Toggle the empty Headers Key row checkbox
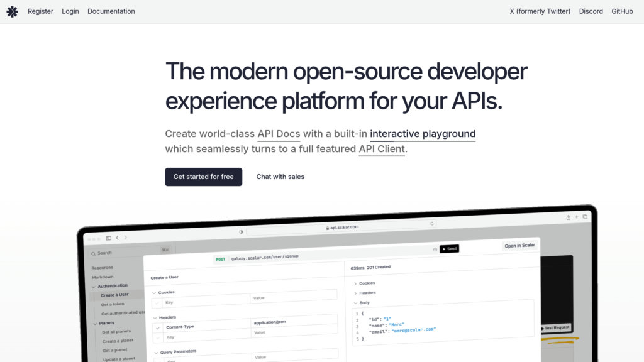The image size is (644, 362). (x=157, y=337)
